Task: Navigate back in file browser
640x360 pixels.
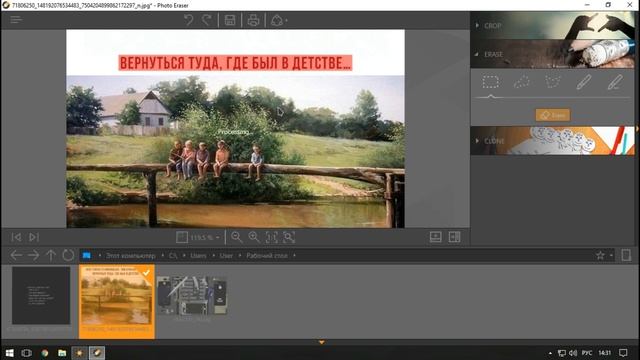Action: click(x=16, y=256)
